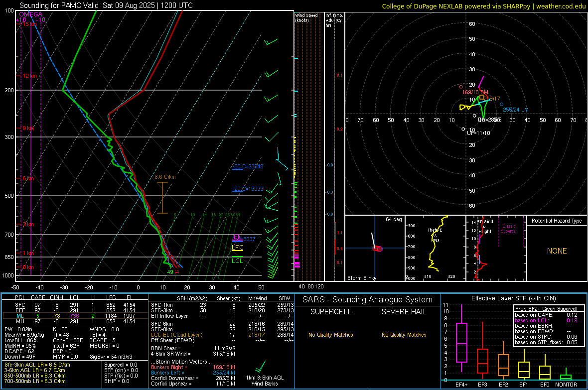Click the UP=11/10 hodograph label

click(x=478, y=133)
